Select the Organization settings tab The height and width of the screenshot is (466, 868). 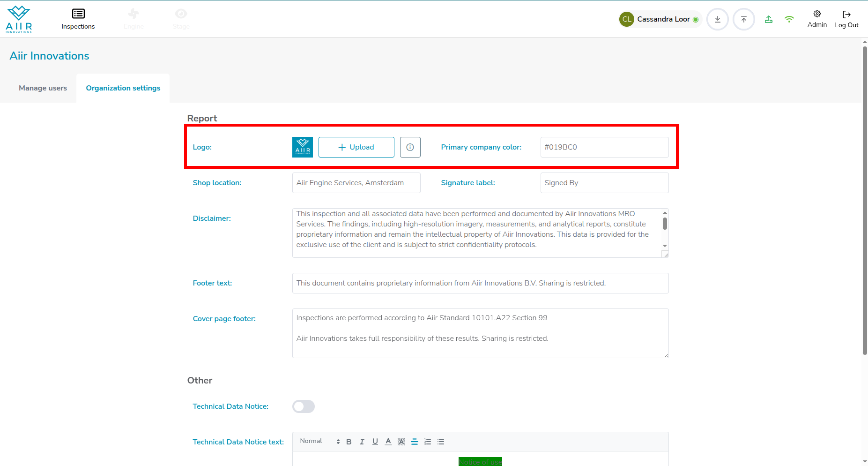pyautogui.click(x=123, y=88)
